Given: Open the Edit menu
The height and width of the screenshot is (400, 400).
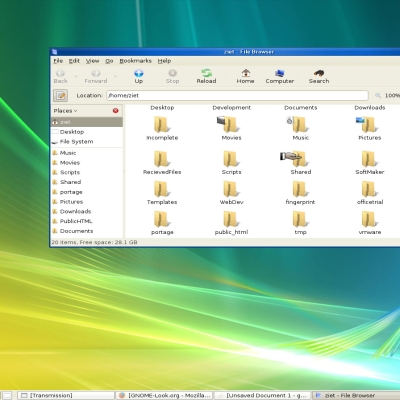Looking at the screenshot, I should point(74,61).
